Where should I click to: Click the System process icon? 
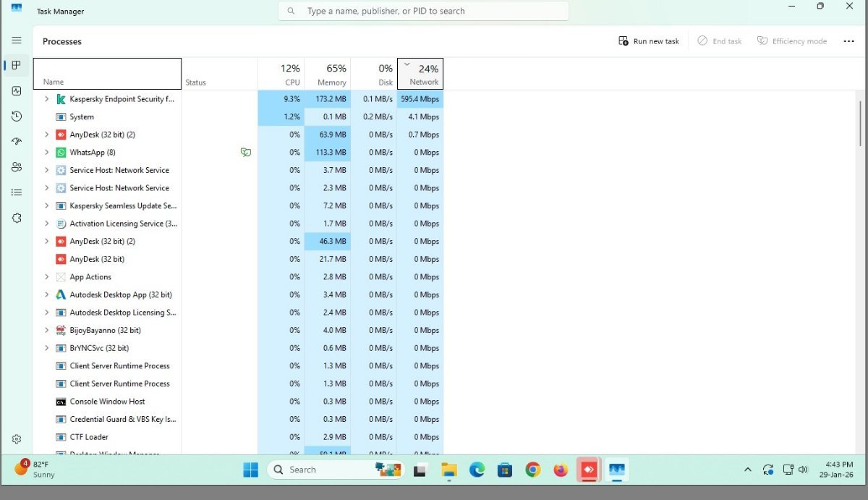(x=61, y=117)
